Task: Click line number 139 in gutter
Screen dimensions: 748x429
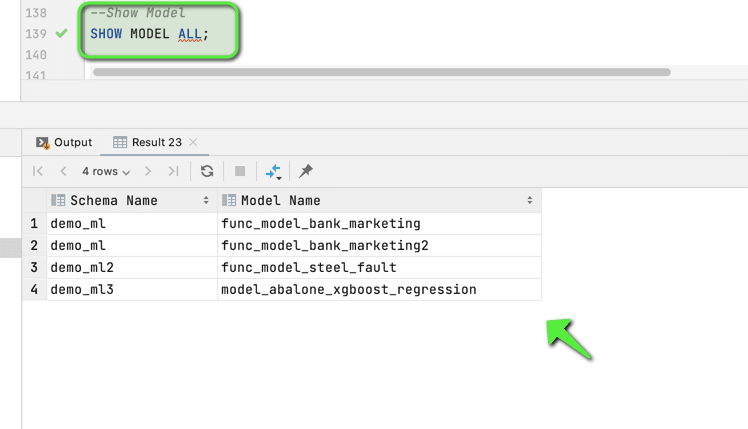Action: click(36, 34)
